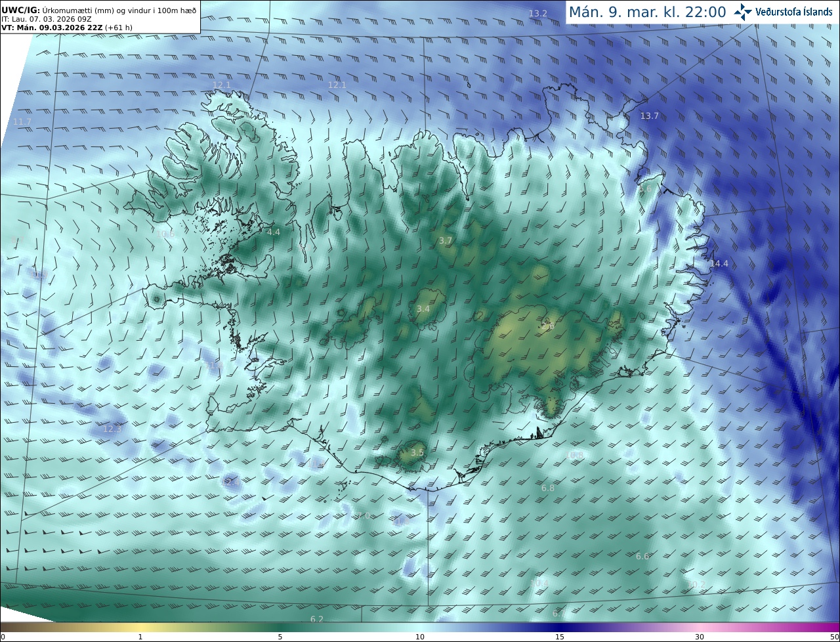Screen dimensions: 840x642
Task: Select the date heading Mán. 9. mar. kl. 22:00
Action: pos(647,12)
